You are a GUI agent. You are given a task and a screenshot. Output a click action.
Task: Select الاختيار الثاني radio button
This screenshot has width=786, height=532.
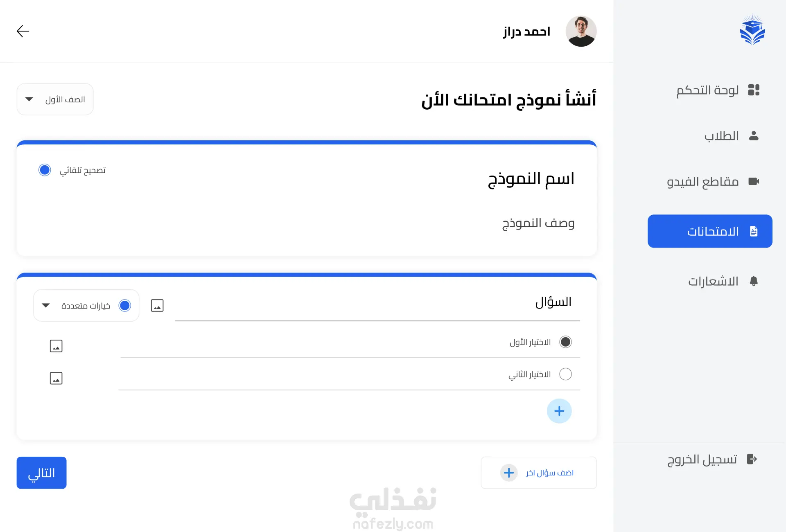click(565, 374)
